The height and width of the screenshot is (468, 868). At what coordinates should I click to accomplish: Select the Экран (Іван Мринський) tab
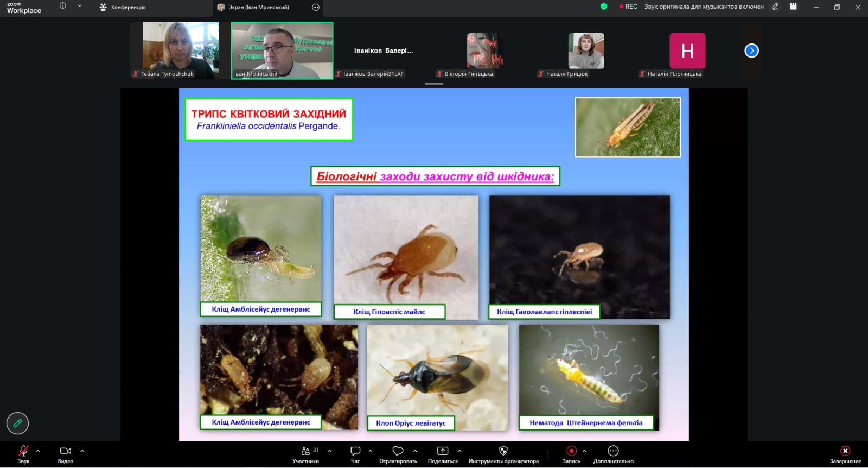(253, 7)
